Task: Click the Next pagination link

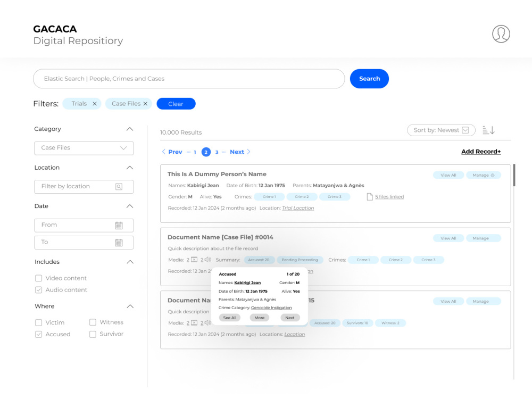Action: coord(237,152)
